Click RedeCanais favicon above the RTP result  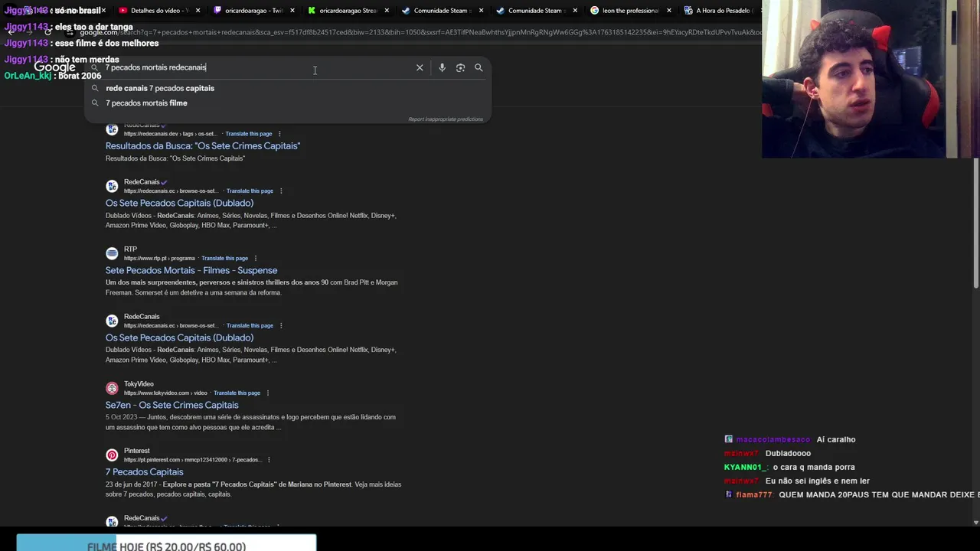point(112,186)
